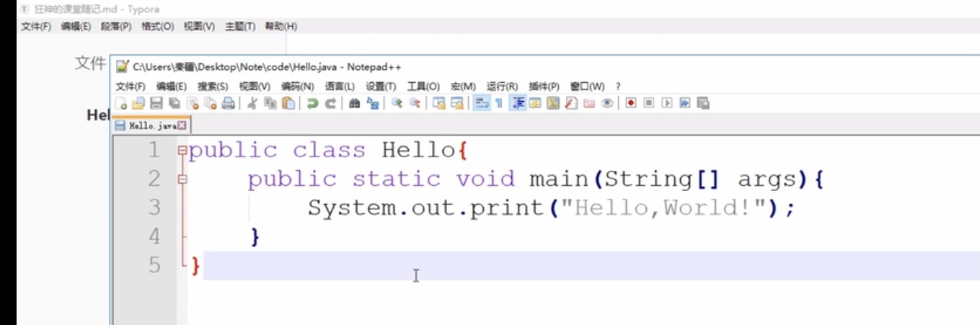Image resolution: width=980 pixels, height=325 pixels.
Task: Open the Define Your Language icon
Action: (534, 103)
